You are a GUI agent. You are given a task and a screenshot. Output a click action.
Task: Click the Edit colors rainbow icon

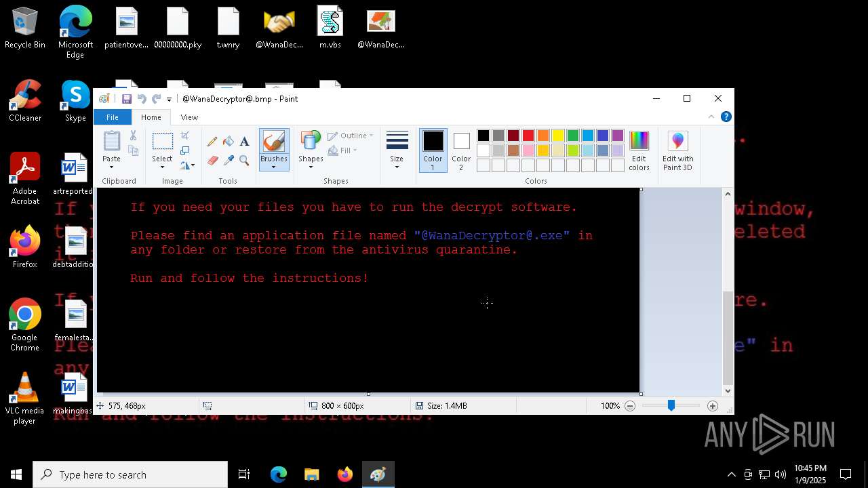point(639,141)
